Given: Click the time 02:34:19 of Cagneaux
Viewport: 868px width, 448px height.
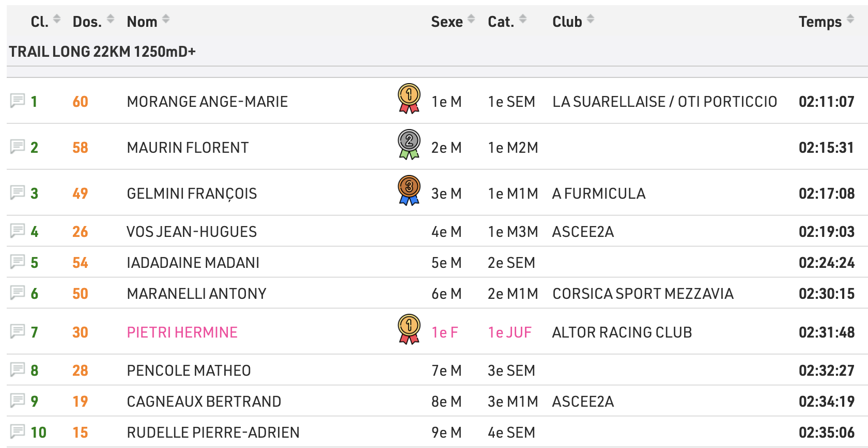Looking at the screenshot, I should (826, 402).
